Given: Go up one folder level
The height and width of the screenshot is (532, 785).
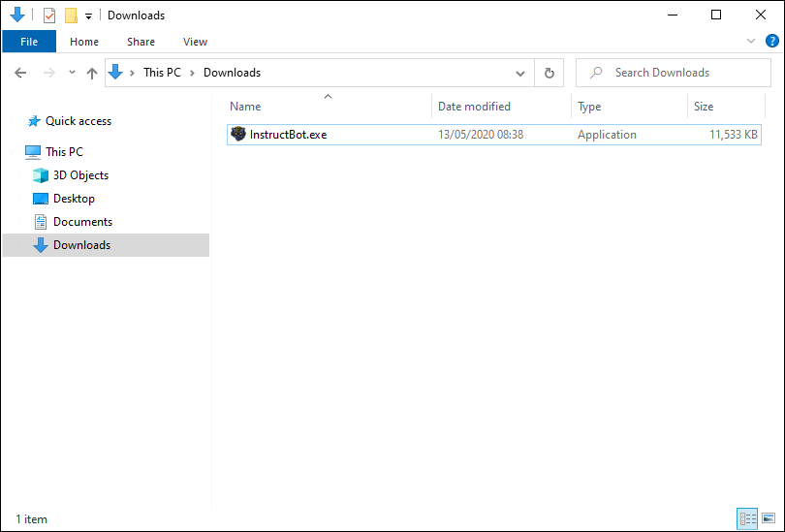Looking at the screenshot, I should pyautogui.click(x=92, y=73).
